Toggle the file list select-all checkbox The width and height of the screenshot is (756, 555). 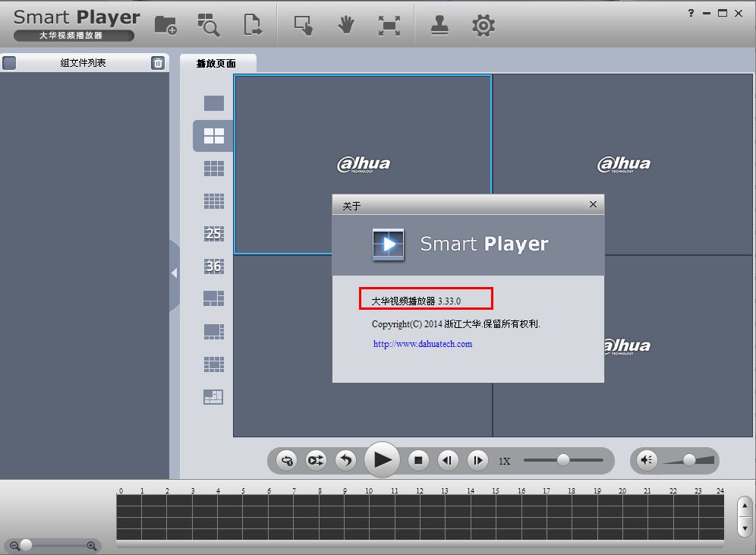(9, 63)
